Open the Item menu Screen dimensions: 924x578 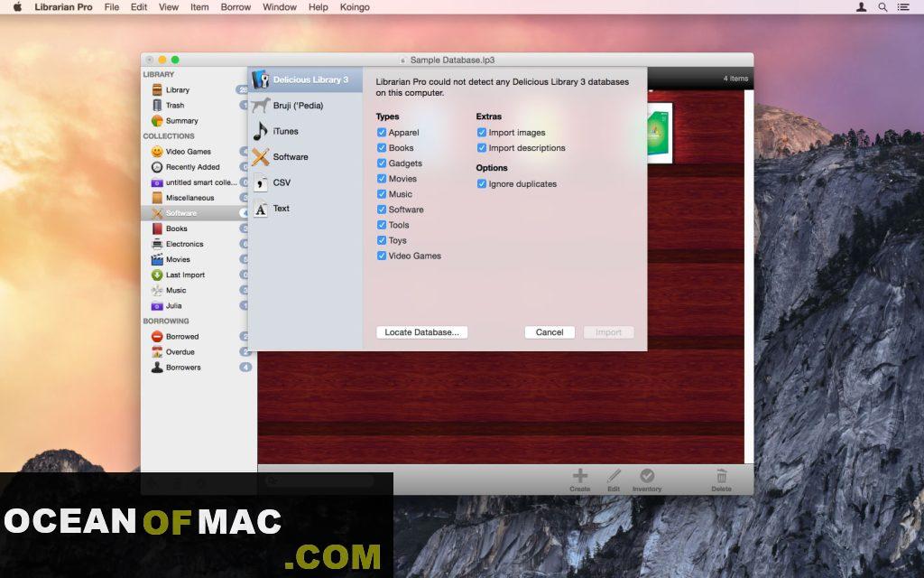tap(199, 7)
